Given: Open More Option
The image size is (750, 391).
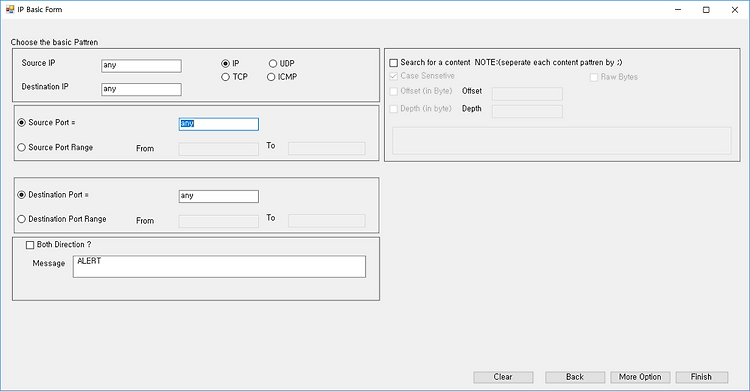Looking at the screenshot, I should [640, 377].
